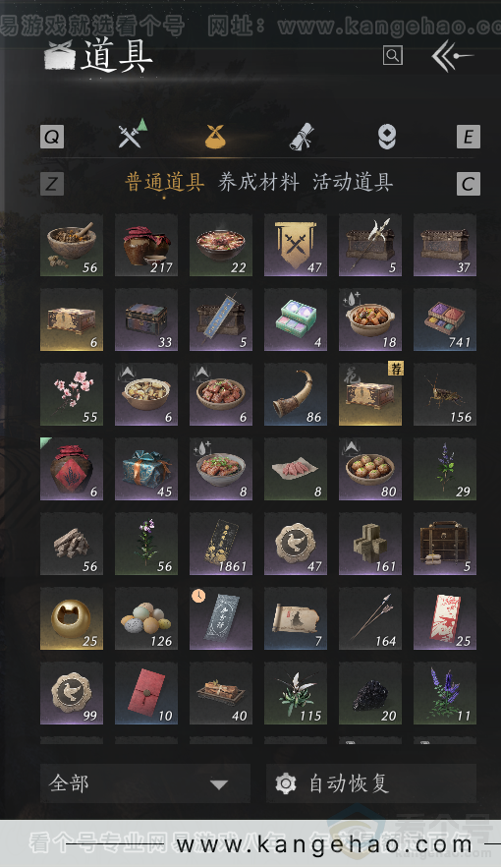Select the wine jar item with 217
This screenshot has width=501, height=868.
(146, 245)
